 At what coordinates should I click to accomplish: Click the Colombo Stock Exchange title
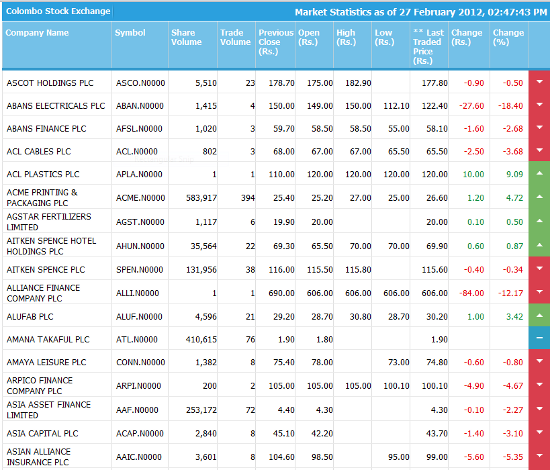58,11
